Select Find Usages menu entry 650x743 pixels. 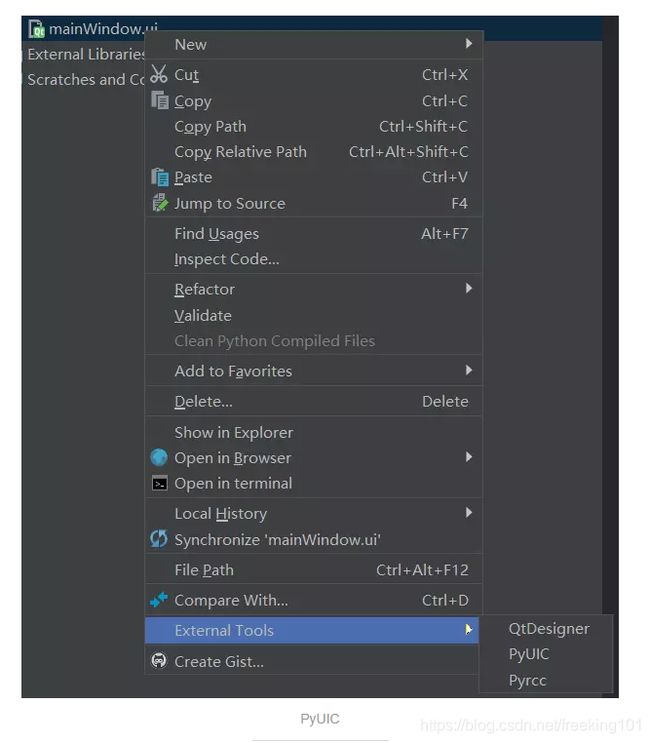[x=216, y=234]
